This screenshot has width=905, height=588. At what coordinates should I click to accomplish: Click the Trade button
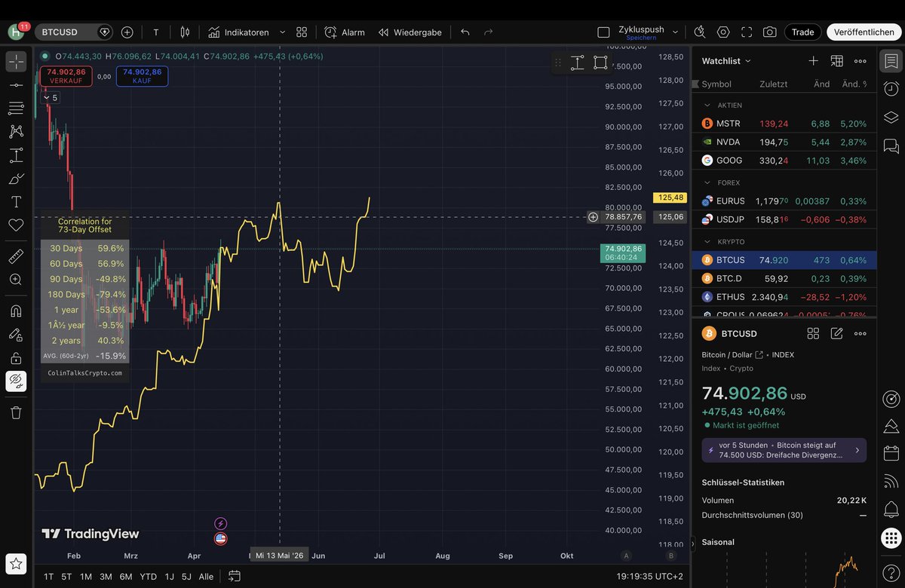[802, 32]
